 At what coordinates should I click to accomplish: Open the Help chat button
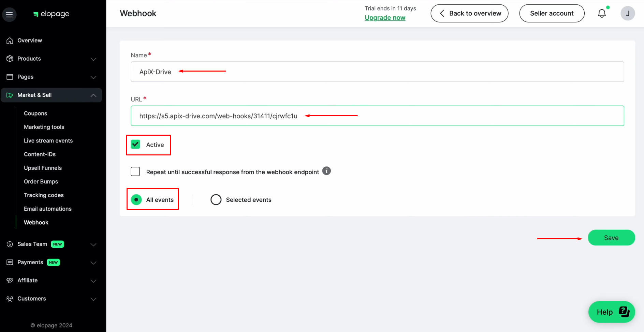pyautogui.click(x=612, y=312)
